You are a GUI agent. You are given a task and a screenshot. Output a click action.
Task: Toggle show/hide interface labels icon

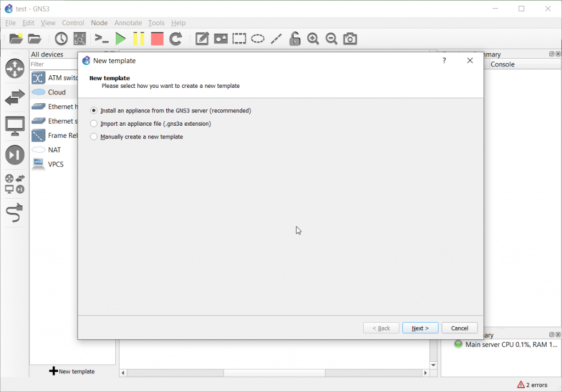[80, 38]
